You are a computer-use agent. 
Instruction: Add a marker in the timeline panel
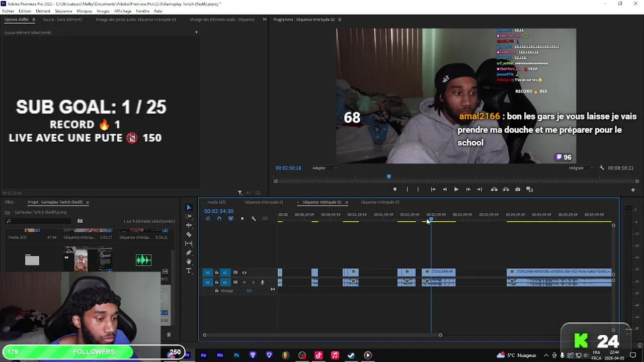242,219
